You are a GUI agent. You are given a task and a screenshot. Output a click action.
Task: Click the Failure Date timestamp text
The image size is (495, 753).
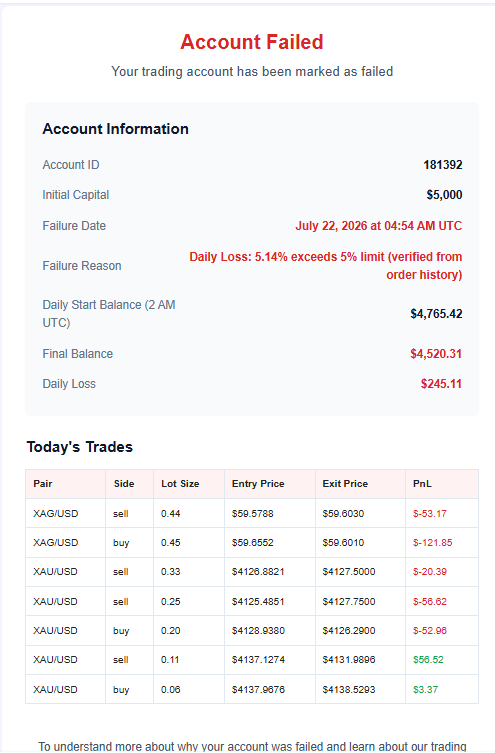pyautogui.click(x=378, y=226)
